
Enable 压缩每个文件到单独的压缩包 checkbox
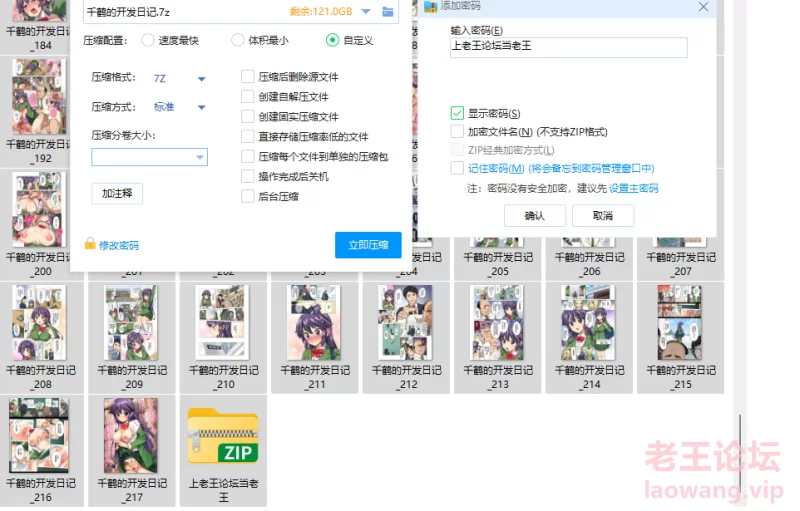pyautogui.click(x=247, y=157)
